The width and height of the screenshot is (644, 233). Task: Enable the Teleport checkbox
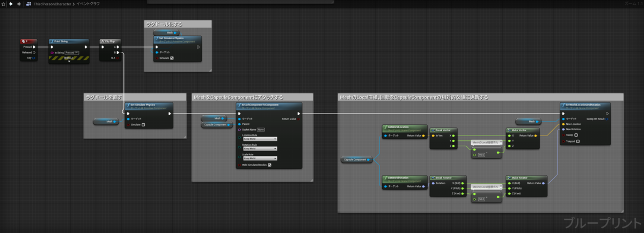point(578,141)
